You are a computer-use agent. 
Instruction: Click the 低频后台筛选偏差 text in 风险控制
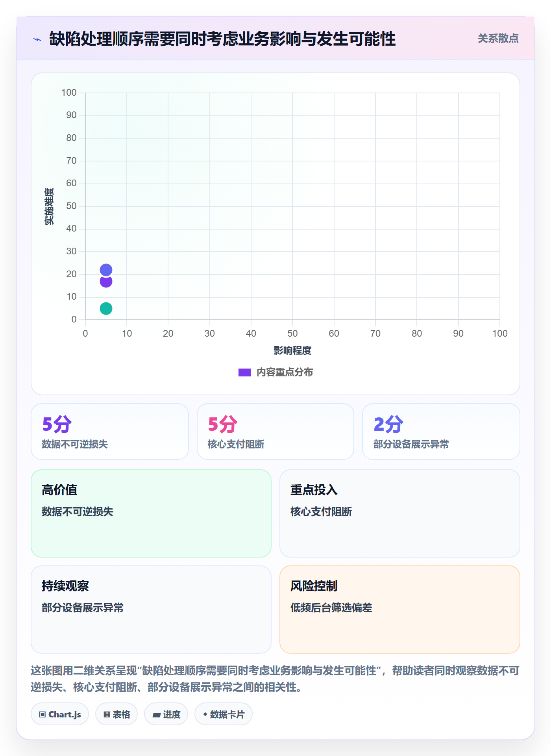pyautogui.click(x=331, y=608)
